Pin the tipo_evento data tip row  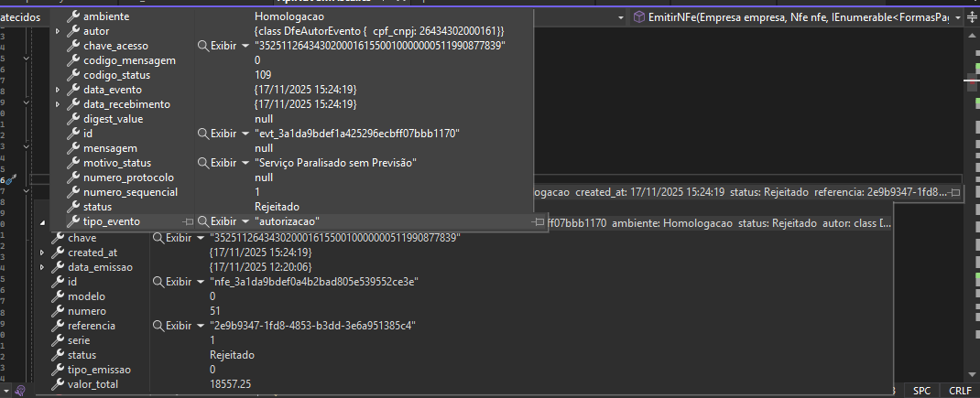(x=539, y=221)
